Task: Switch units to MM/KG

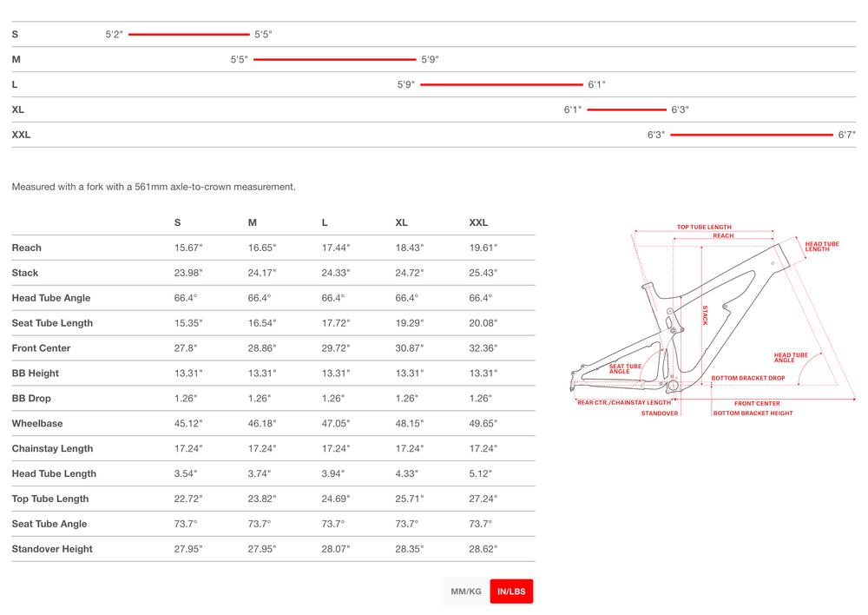Action: click(x=465, y=592)
